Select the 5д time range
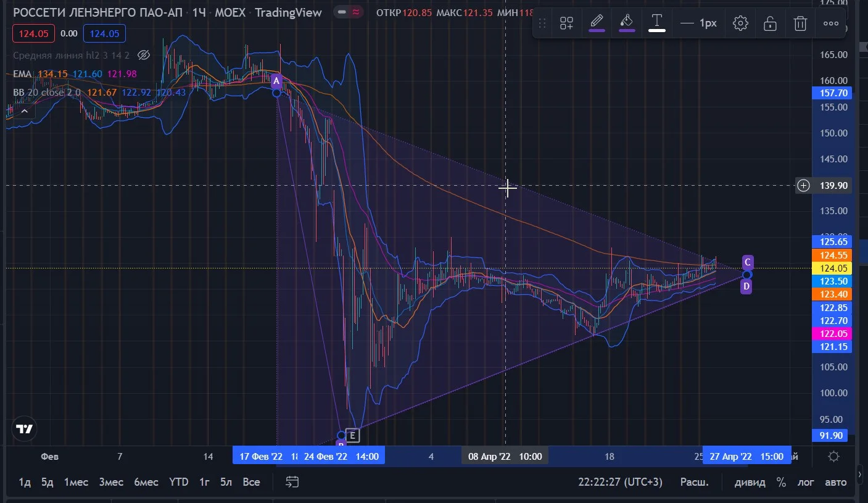Screen dimensions: 868x503 48,482
